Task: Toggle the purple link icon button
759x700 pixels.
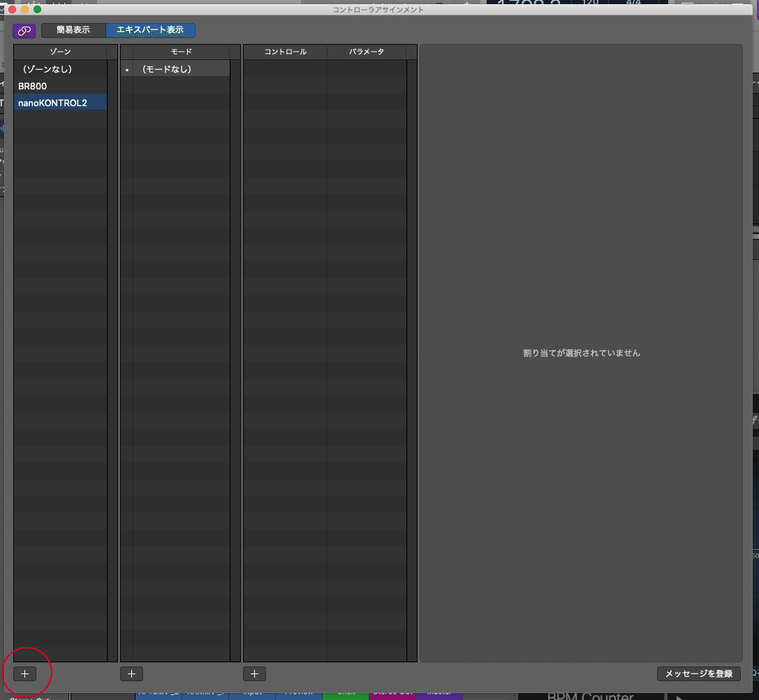Action: [24, 31]
